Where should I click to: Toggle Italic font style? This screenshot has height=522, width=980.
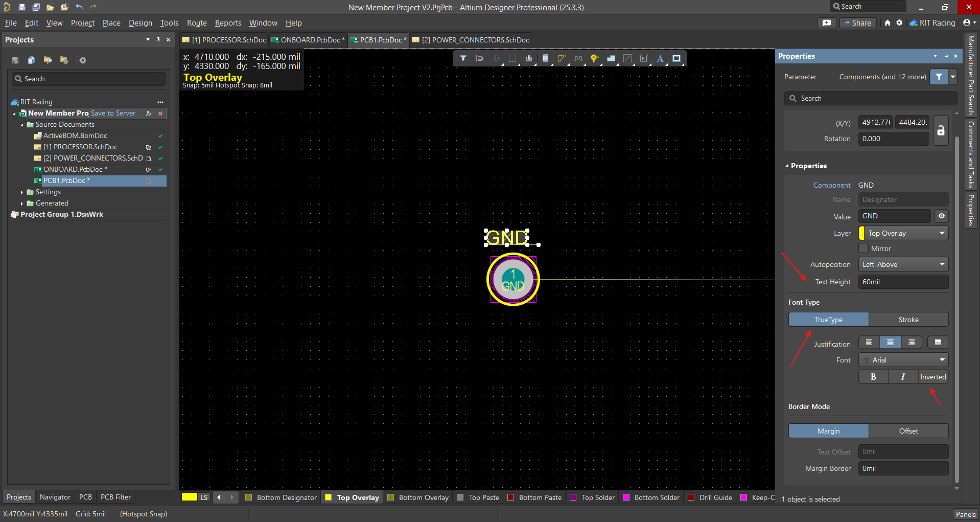[x=903, y=377]
